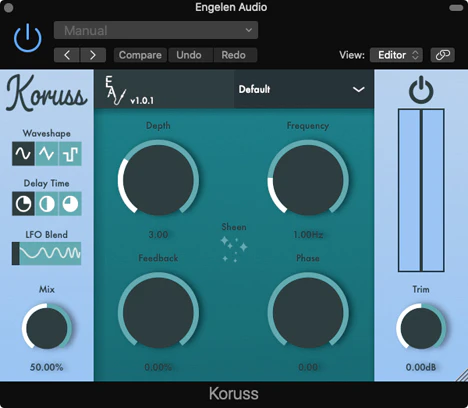The width and height of the screenshot is (468, 408).
Task: Click the Frequency value 1.00Hz
Action: (308, 235)
